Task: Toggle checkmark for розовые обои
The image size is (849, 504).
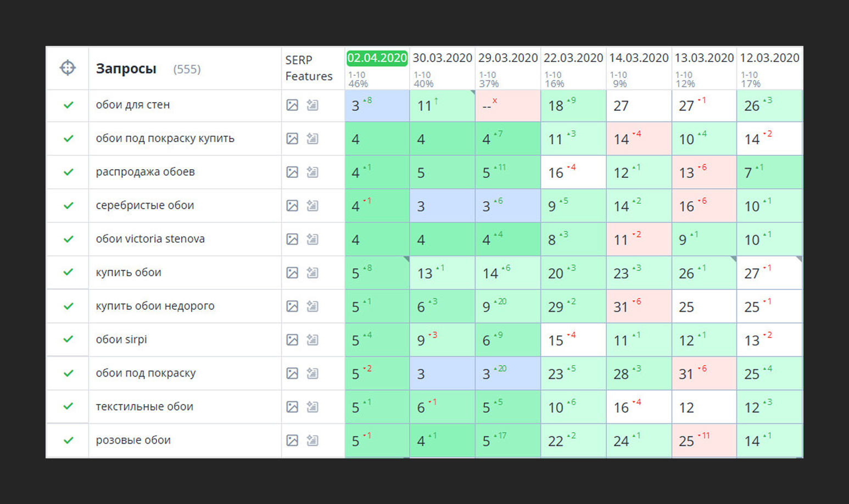Action: [68, 440]
